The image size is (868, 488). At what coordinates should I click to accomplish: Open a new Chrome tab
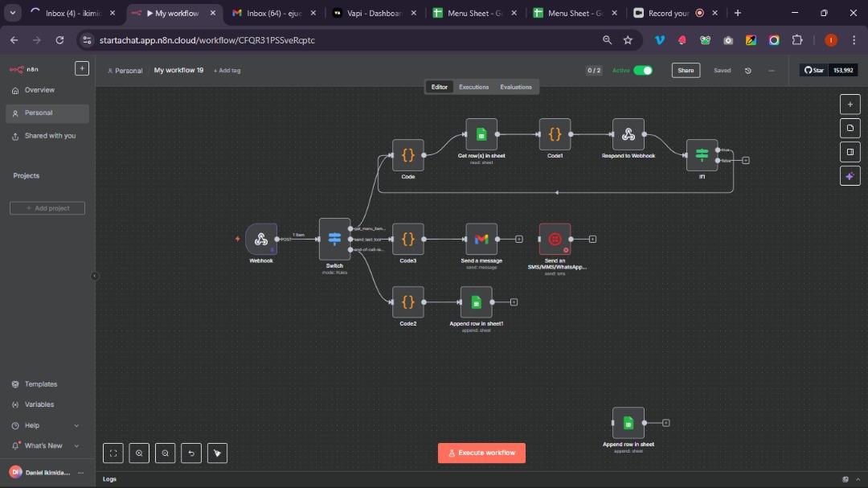coord(737,13)
